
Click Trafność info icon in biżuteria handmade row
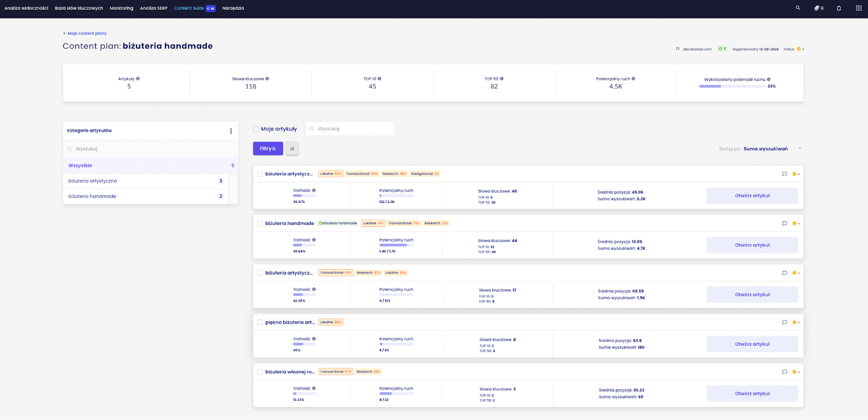pos(314,240)
